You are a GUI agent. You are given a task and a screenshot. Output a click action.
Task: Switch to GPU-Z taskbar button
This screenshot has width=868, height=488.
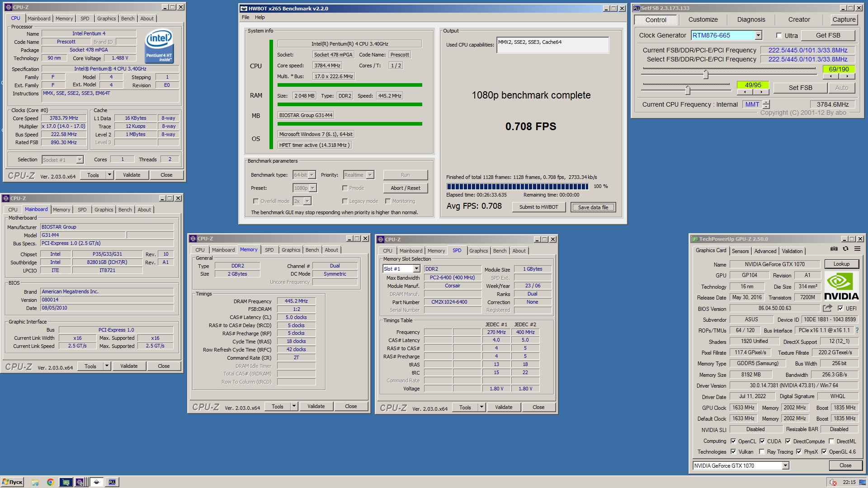point(66,482)
